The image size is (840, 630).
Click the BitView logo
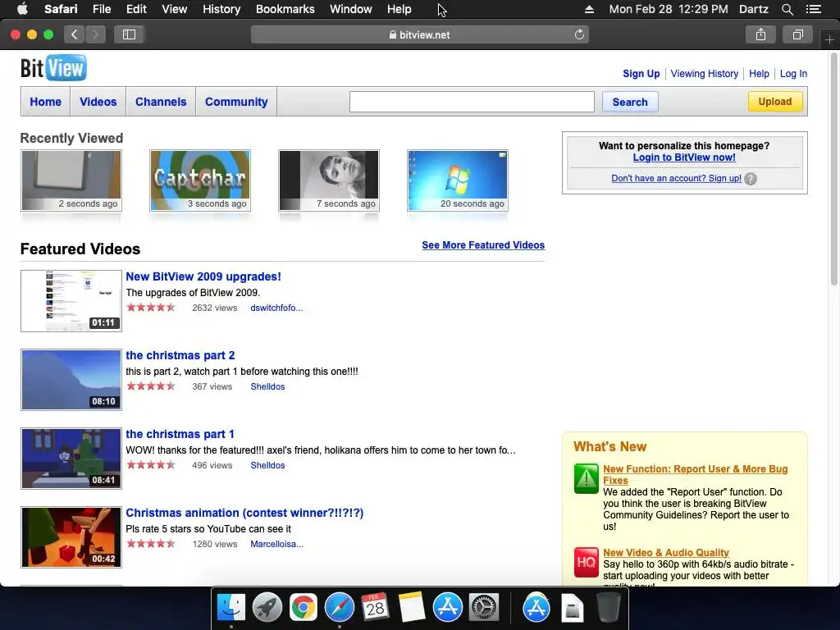[x=53, y=68]
